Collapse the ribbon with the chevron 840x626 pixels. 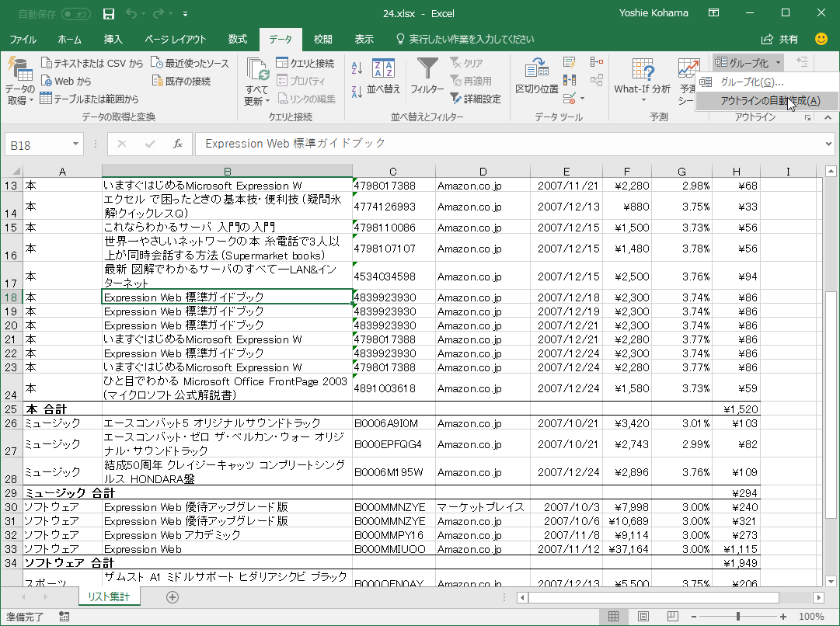(x=828, y=117)
